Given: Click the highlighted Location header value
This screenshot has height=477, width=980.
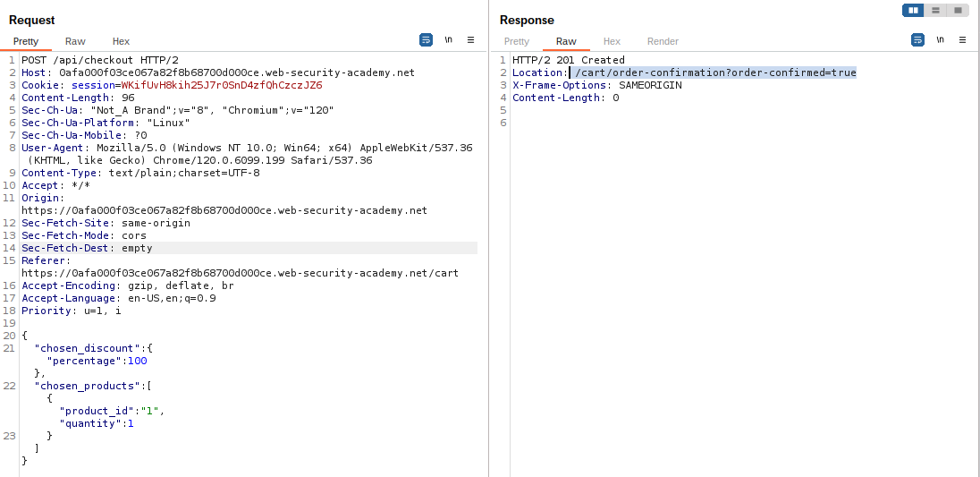Looking at the screenshot, I should (x=714, y=72).
